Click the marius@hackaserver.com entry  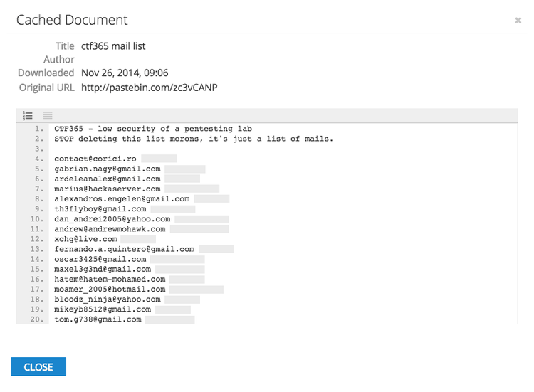107,189
